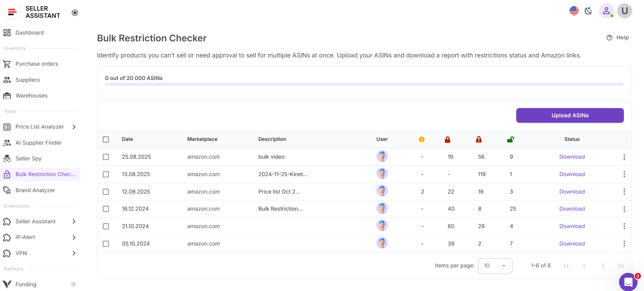644x291 pixels.
Task: Select the 25.08.2025 row checkbox
Action: (106, 157)
